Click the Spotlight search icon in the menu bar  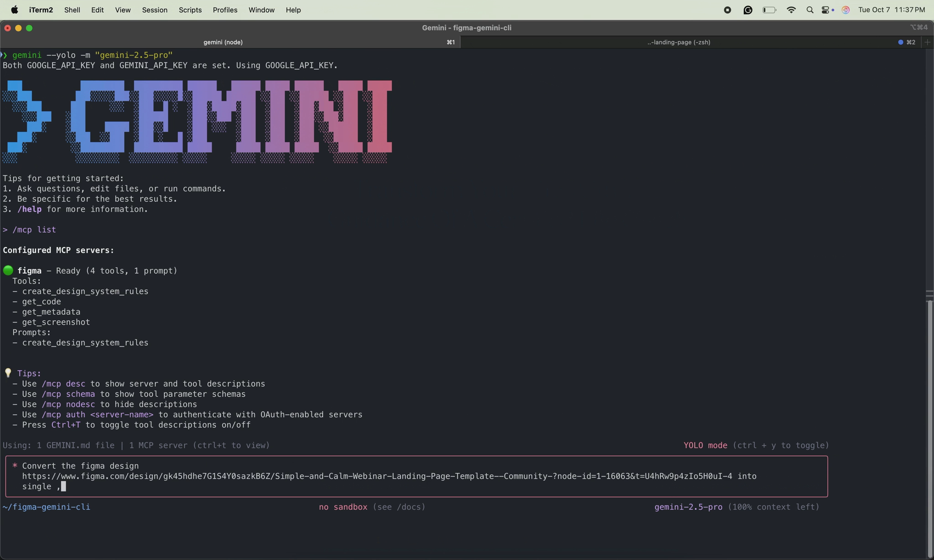(x=810, y=10)
